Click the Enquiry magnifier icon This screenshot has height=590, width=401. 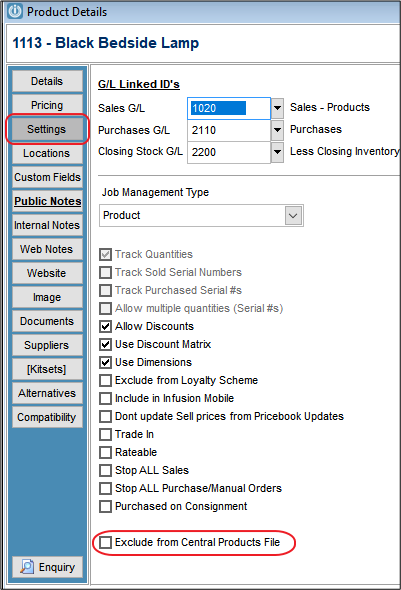pos(27,567)
